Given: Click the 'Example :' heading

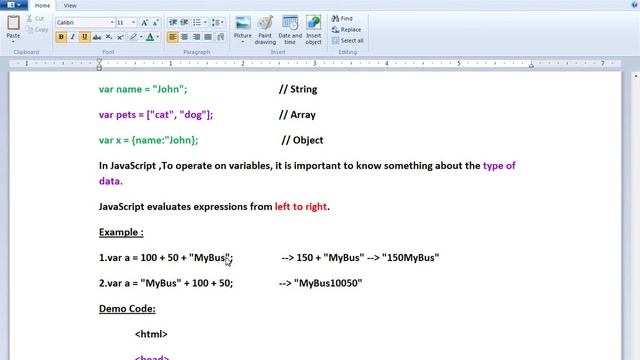Looking at the screenshot, I should 121,232.
